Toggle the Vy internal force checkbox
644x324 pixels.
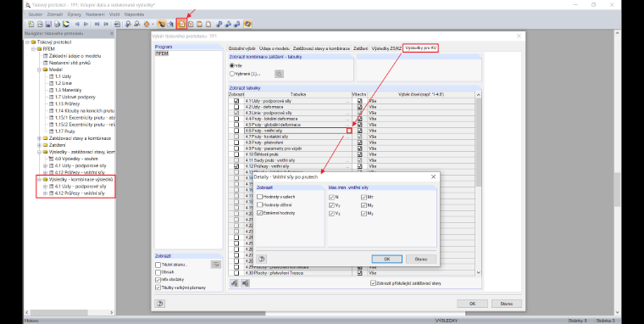[332, 205]
